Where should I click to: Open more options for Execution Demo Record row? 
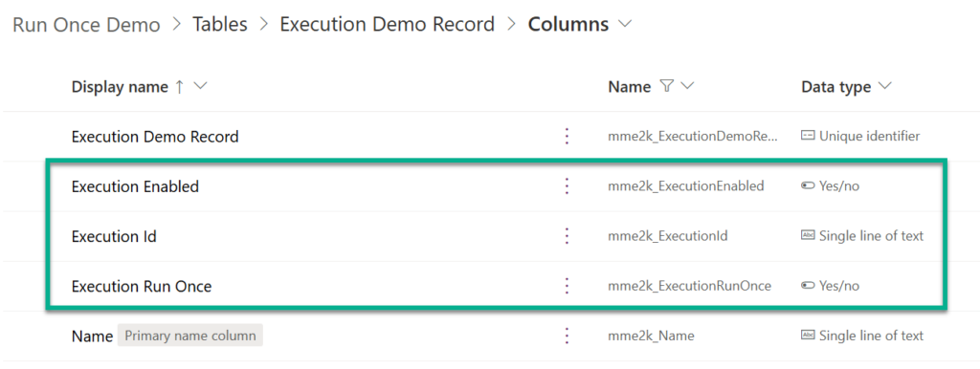point(567,136)
